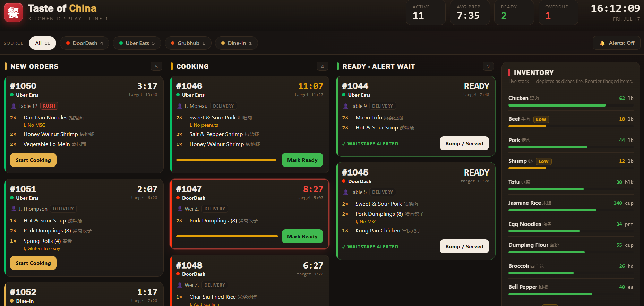This screenshot has width=644, height=306.
Task: Click red DoorDash dot on order #1045
Action: pyautogui.click(x=344, y=181)
